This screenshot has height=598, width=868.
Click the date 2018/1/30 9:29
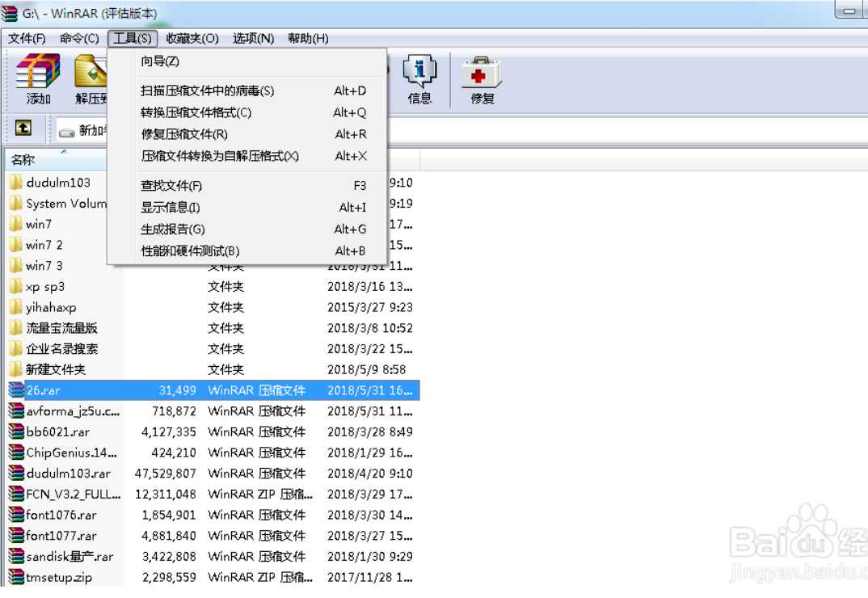[370, 557]
